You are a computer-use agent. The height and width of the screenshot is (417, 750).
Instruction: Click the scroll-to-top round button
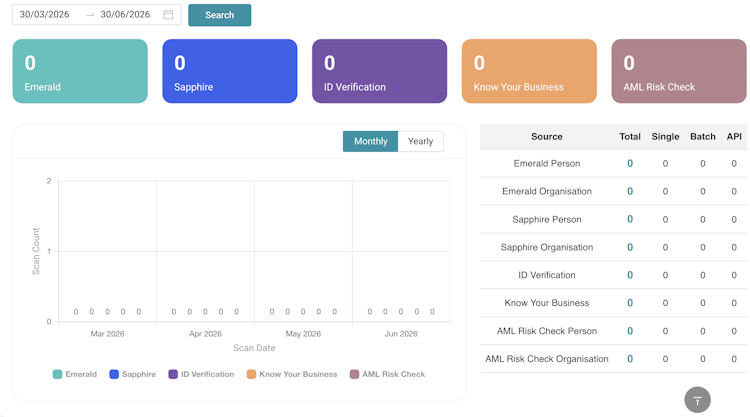[697, 400]
